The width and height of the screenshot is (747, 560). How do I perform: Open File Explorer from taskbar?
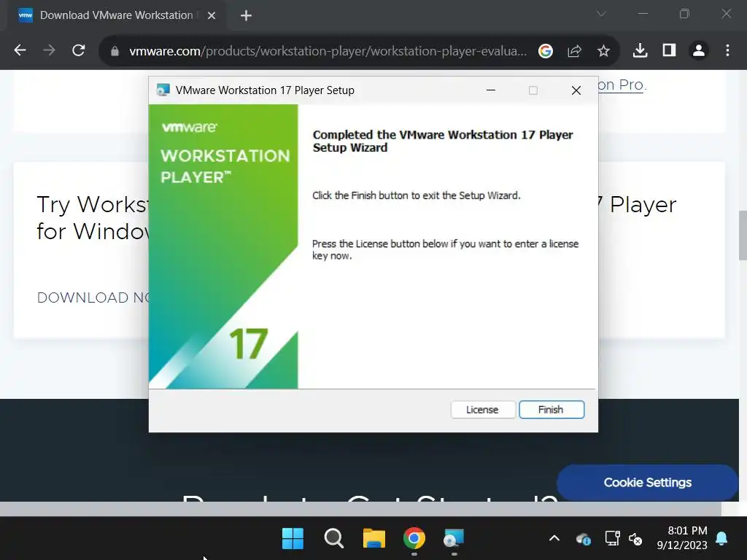coord(374,539)
